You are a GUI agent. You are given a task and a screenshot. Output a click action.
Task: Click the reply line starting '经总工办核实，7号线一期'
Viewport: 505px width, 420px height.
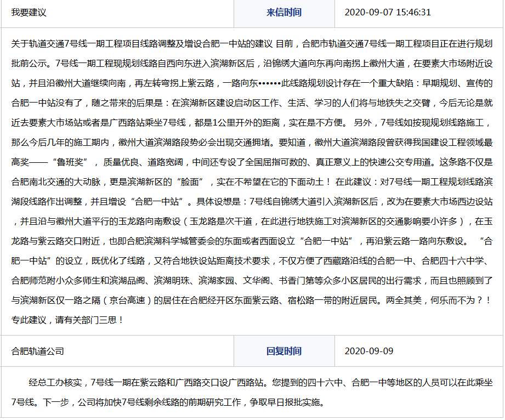coord(260,383)
